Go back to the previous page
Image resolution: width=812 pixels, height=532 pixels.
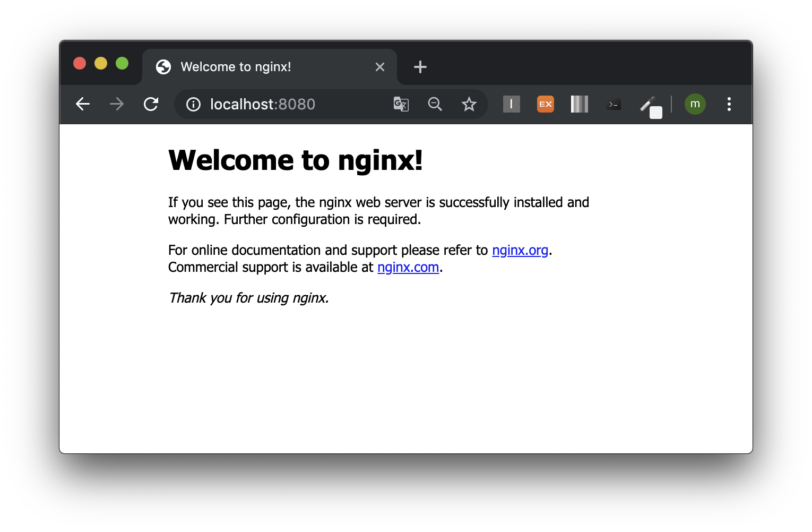point(83,104)
